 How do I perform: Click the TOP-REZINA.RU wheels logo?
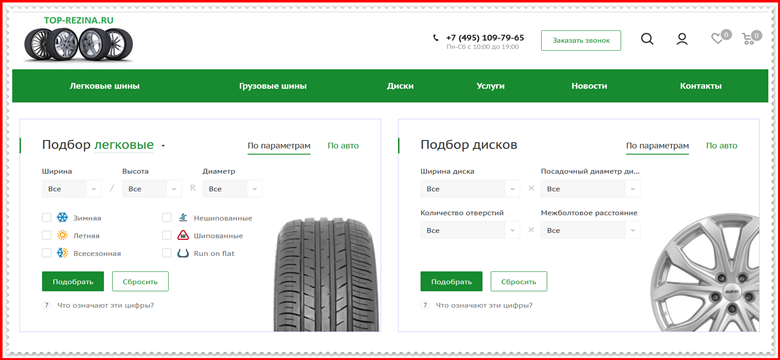click(x=79, y=39)
